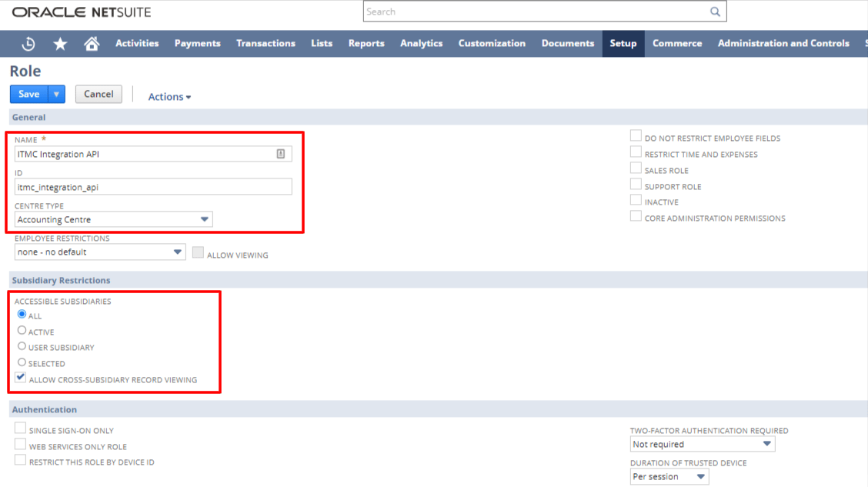The height and width of the screenshot is (487, 868).
Task: Open the Lists menu
Action: [x=322, y=43]
